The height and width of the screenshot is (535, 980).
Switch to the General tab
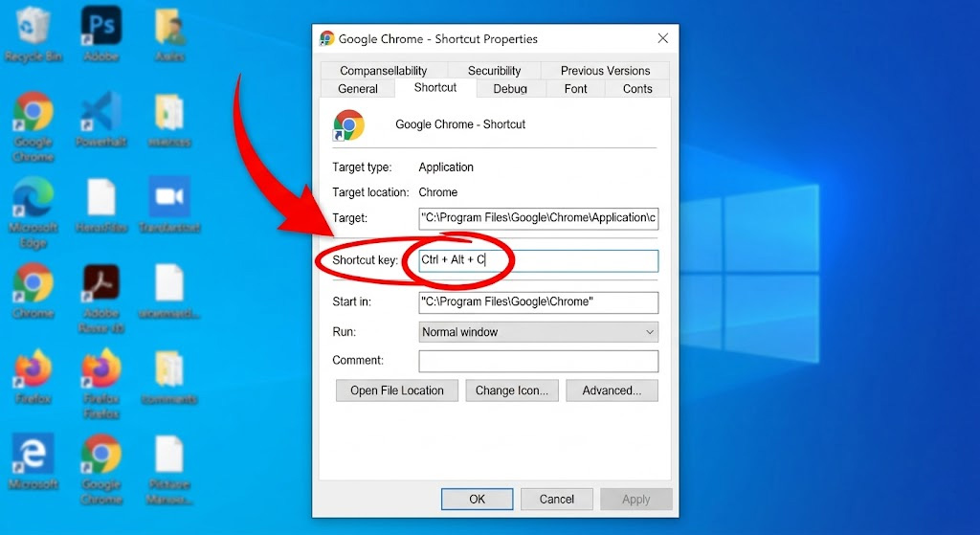(x=358, y=89)
